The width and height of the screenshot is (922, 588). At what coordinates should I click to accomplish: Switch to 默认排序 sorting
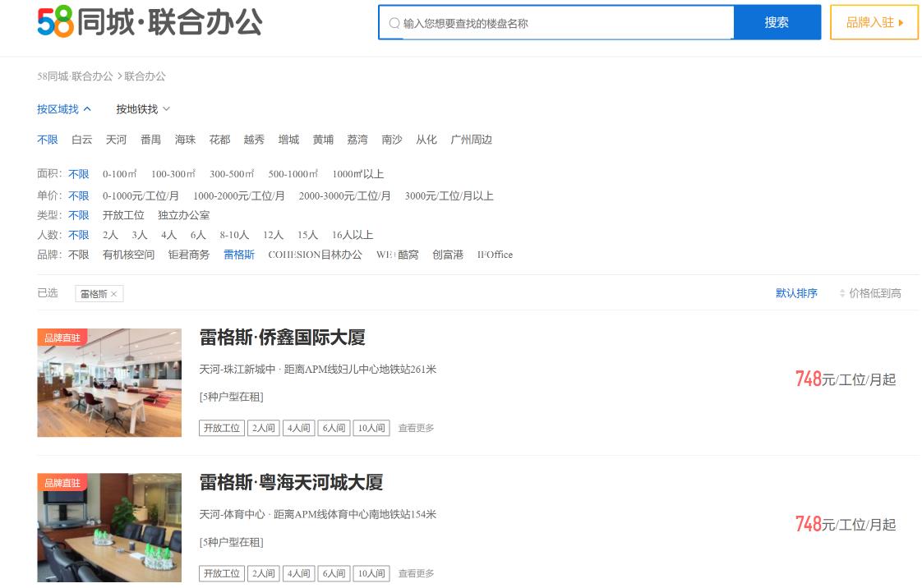click(795, 293)
